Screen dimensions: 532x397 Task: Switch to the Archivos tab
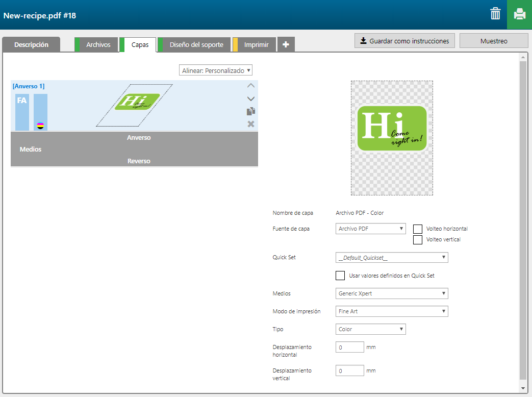pos(96,44)
